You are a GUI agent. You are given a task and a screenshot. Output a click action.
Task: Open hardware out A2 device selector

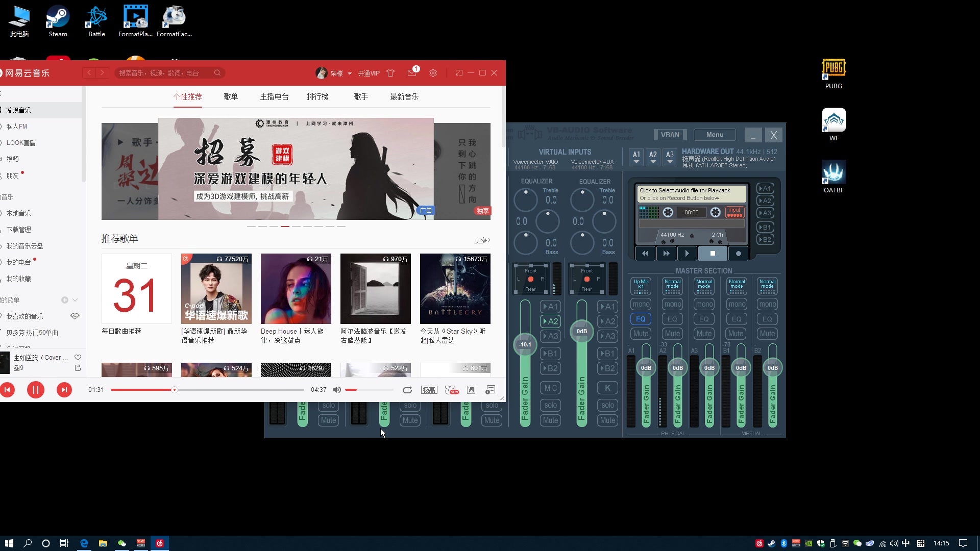[653, 157]
